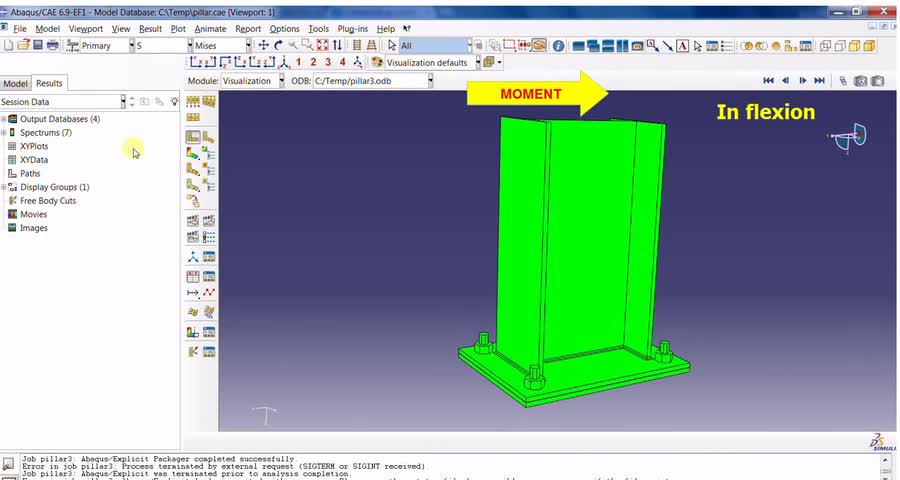The image size is (900, 480).
Task: Apply the numbered view 1
Action: (298, 62)
